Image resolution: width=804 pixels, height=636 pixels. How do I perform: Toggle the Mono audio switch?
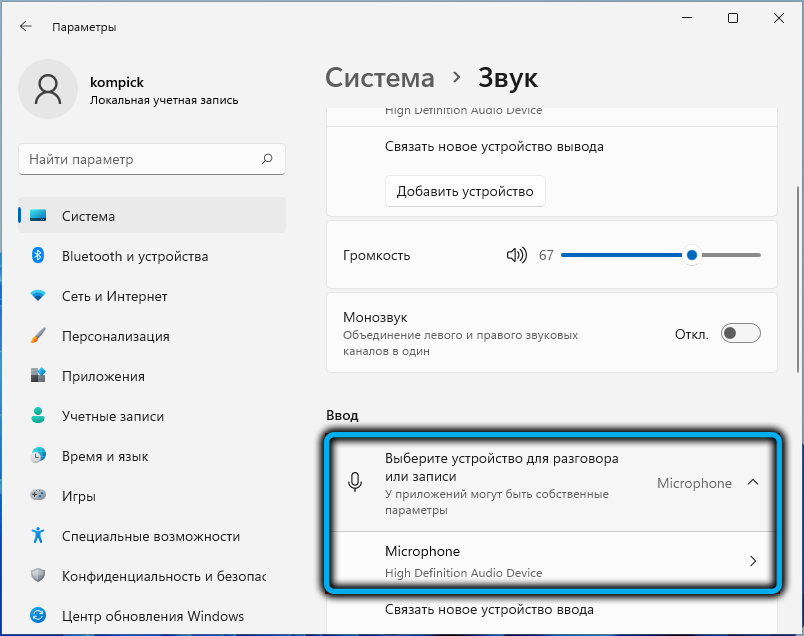pyautogui.click(x=740, y=333)
